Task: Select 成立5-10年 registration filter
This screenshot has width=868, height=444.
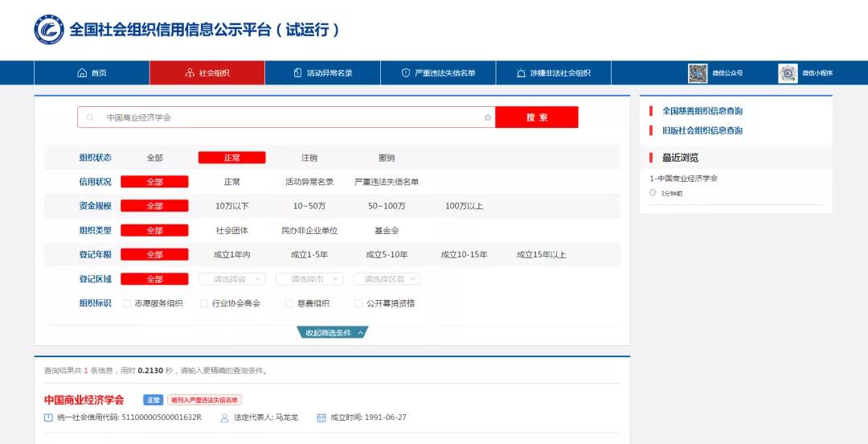Action: pyautogui.click(x=387, y=255)
